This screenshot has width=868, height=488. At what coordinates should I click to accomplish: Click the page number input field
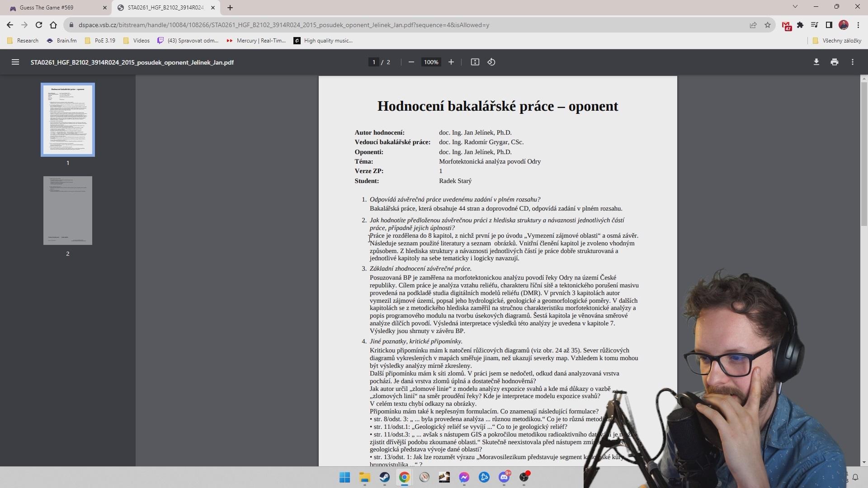[374, 62]
